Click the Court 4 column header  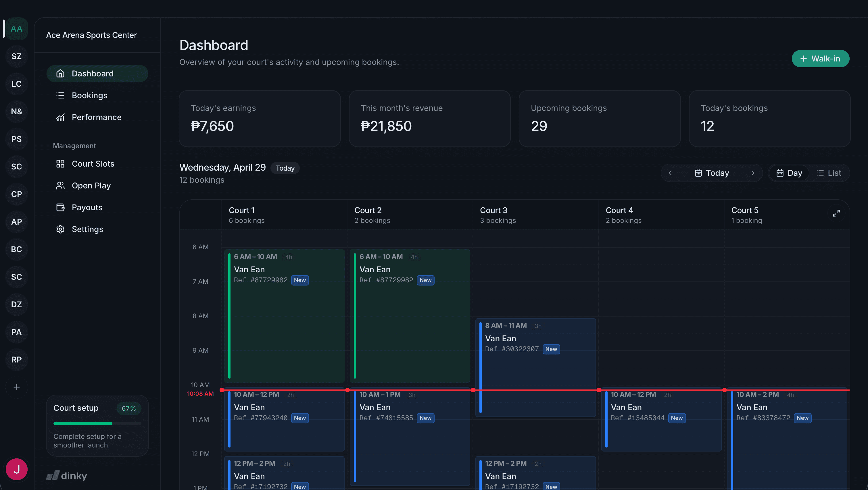[661, 215]
